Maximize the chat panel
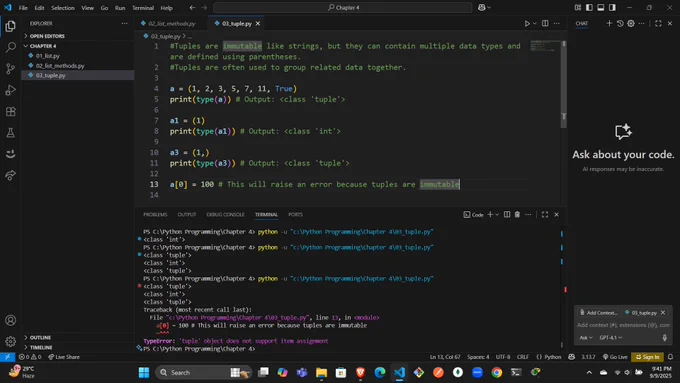The image size is (680, 383). (658, 23)
